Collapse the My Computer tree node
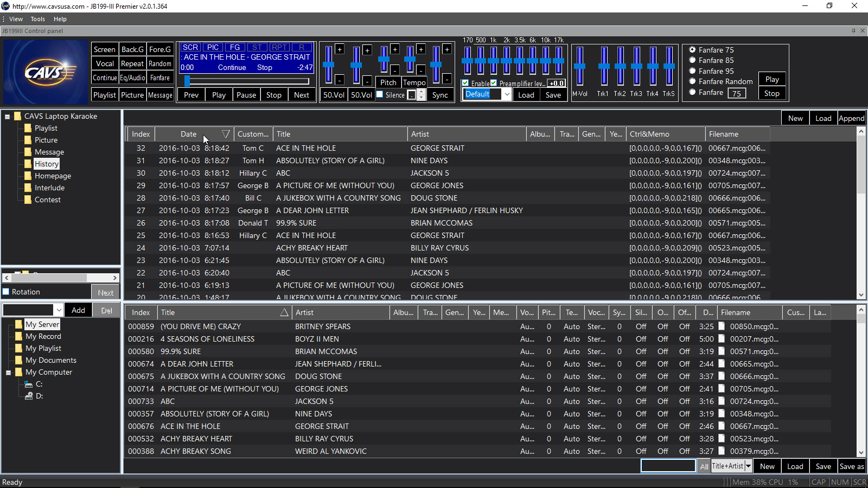Screen dimensions: 868x488 click(x=8, y=373)
